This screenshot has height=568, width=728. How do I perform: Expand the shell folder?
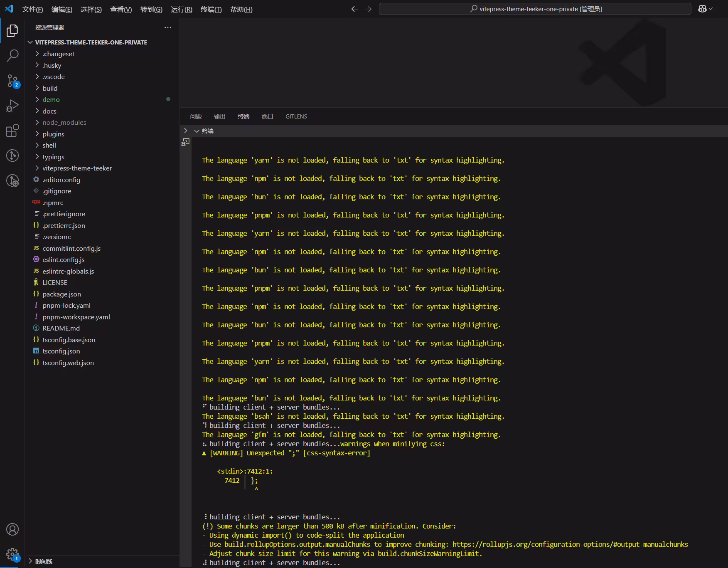click(37, 145)
